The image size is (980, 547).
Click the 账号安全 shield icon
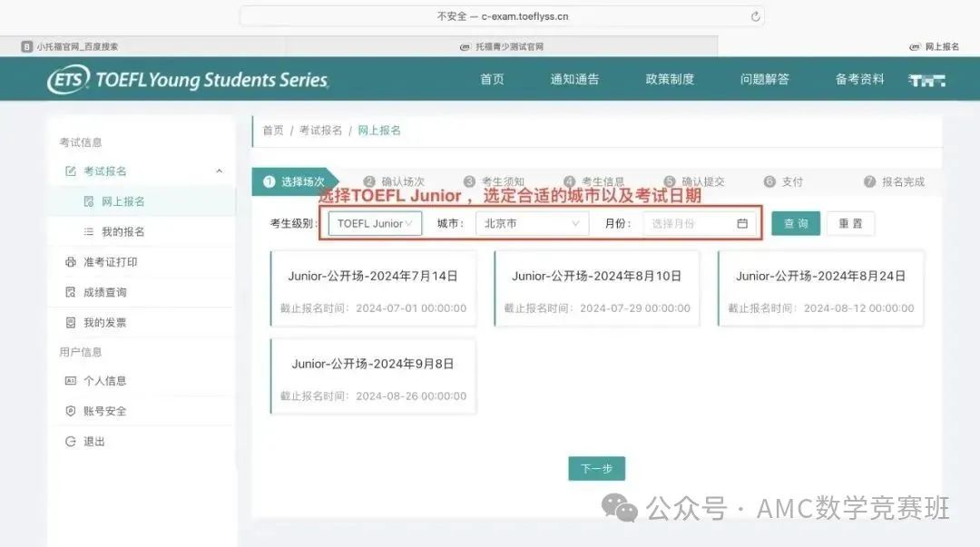click(71, 411)
